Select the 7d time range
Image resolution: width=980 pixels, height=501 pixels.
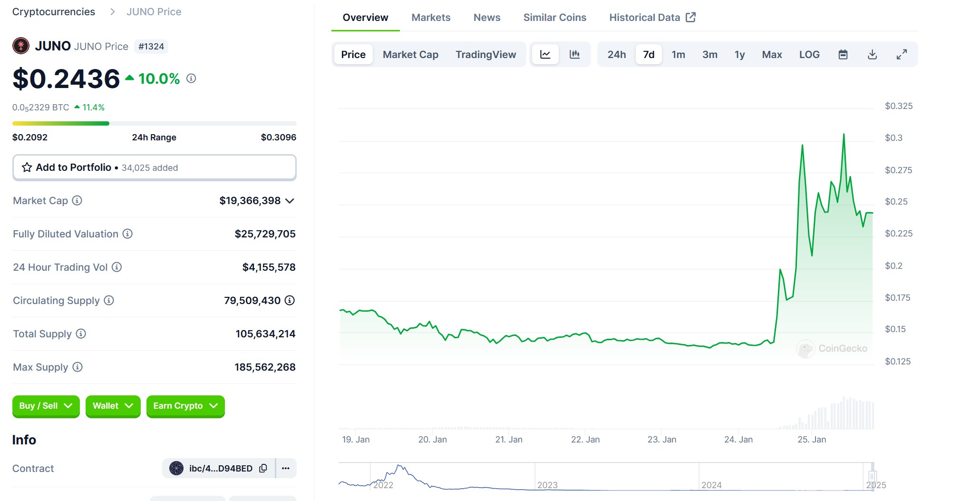(649, 54)
